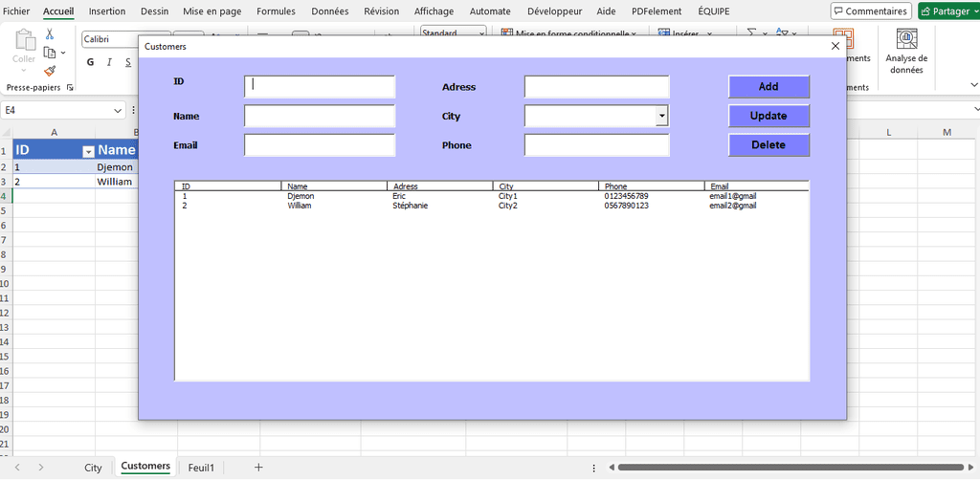Open the Révision ribbon tab

[x=381, y=11]
